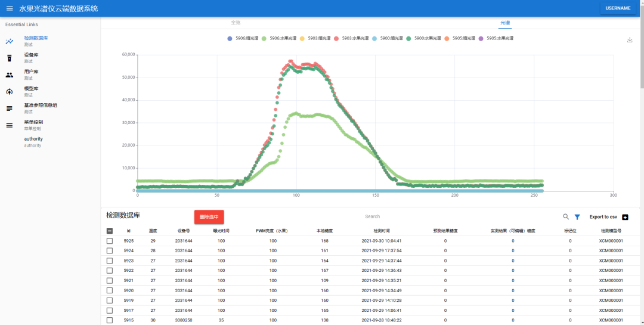This screenshot has width=644, height=325.
Task: Sort table by 温度 column header
Action: coord(153,231)
